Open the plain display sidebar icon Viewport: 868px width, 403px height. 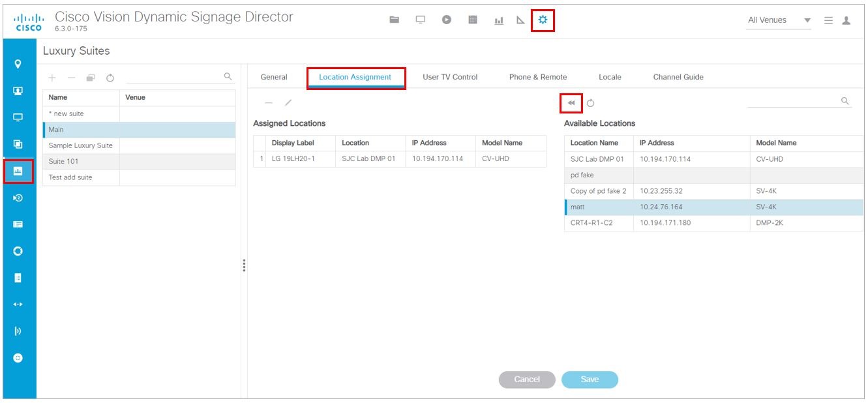tap(18, 118)
